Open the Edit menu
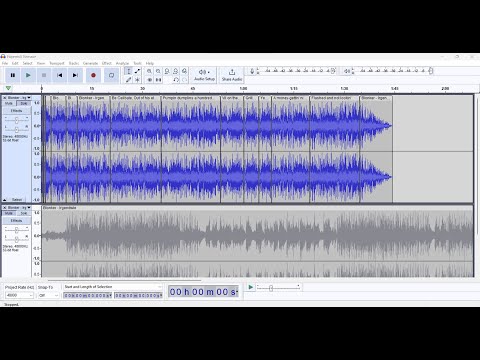The height and width of the screenshot is (360, 480). point(15,63)
